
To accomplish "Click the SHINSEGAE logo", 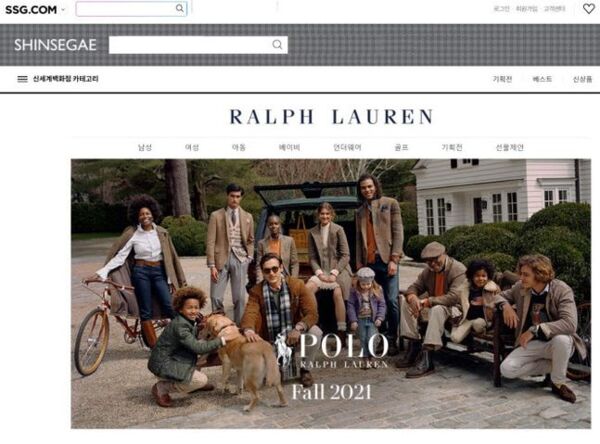I will coord(55,45).
